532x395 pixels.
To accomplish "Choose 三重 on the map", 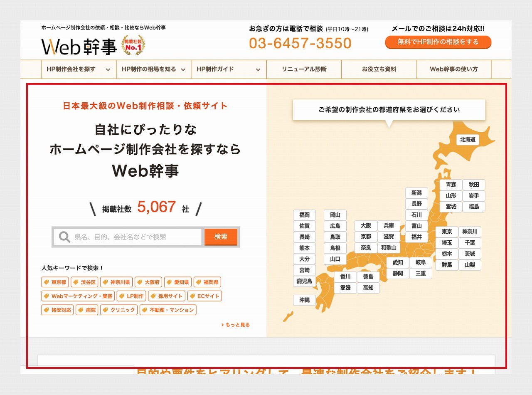I will pos(421,274).
